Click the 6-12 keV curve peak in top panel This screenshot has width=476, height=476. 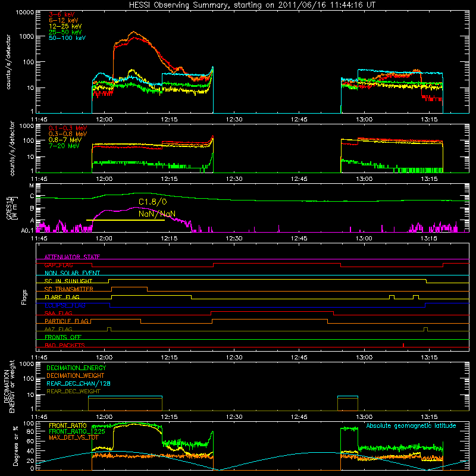(133, 32)
